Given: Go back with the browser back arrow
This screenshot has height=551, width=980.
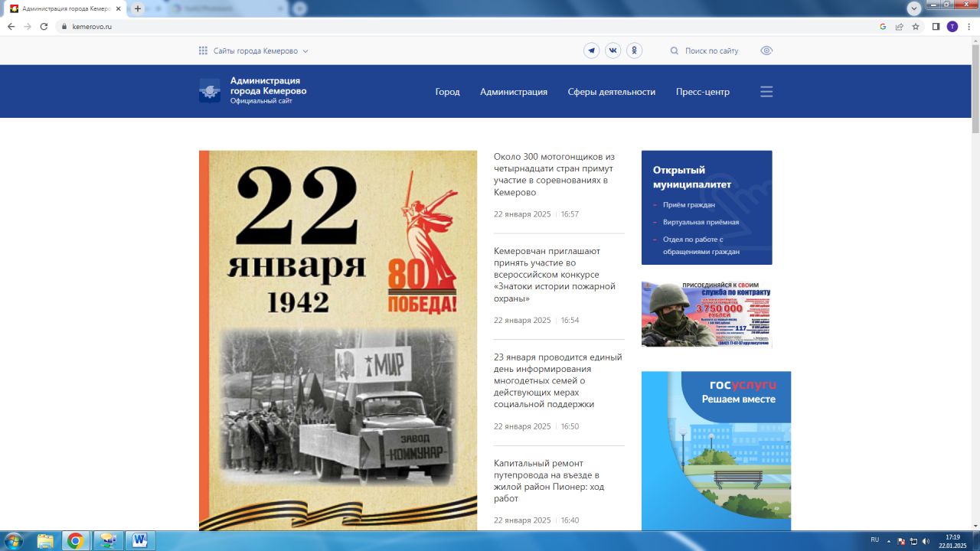Looking at the screenshot, I should (11, 26).
